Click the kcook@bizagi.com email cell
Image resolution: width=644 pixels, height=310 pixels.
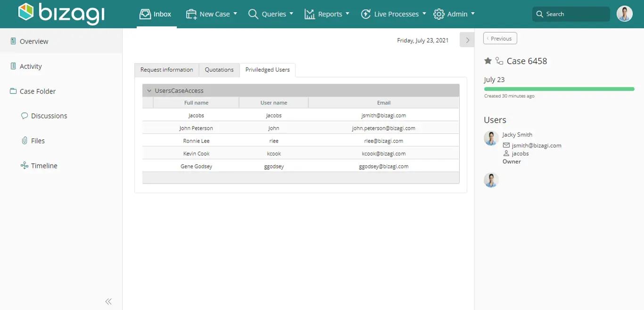[x=384, y=153]
